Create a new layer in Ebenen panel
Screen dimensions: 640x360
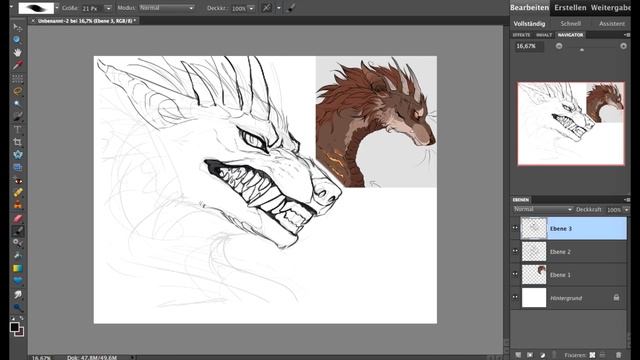(518, 355)
